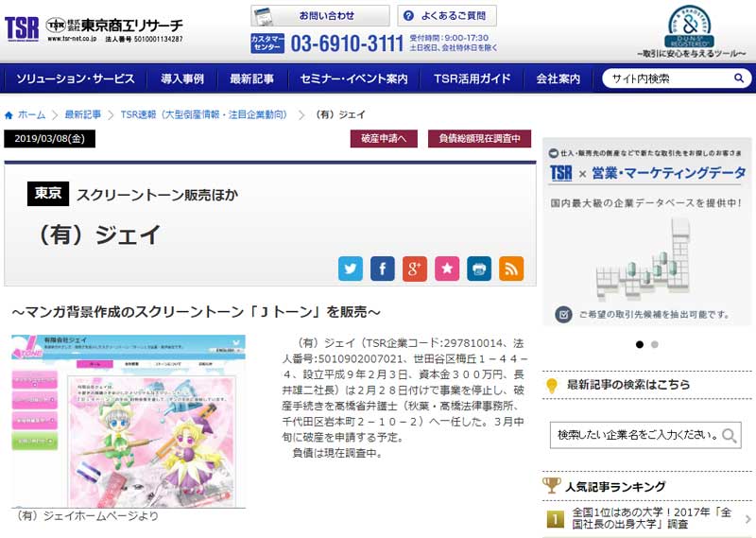Select second carousel dot under the banner
The height and width of the screenshot is (538, 756).
coord(655,345)
